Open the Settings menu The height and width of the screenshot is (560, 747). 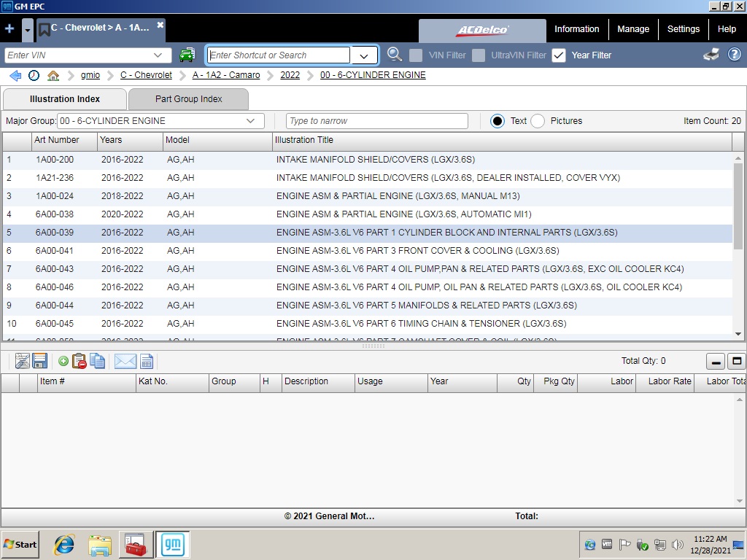point(684,28)
